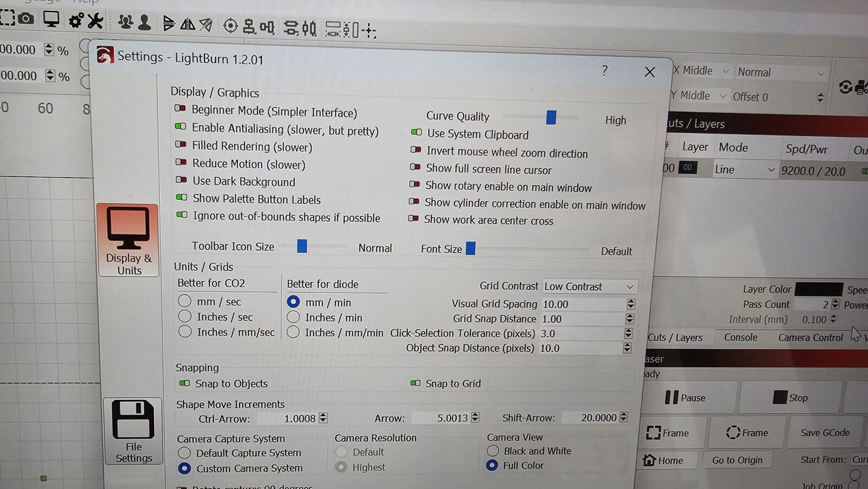
Task: Toggle the Snap to Grid switch
Action: (x=415, y=383)
